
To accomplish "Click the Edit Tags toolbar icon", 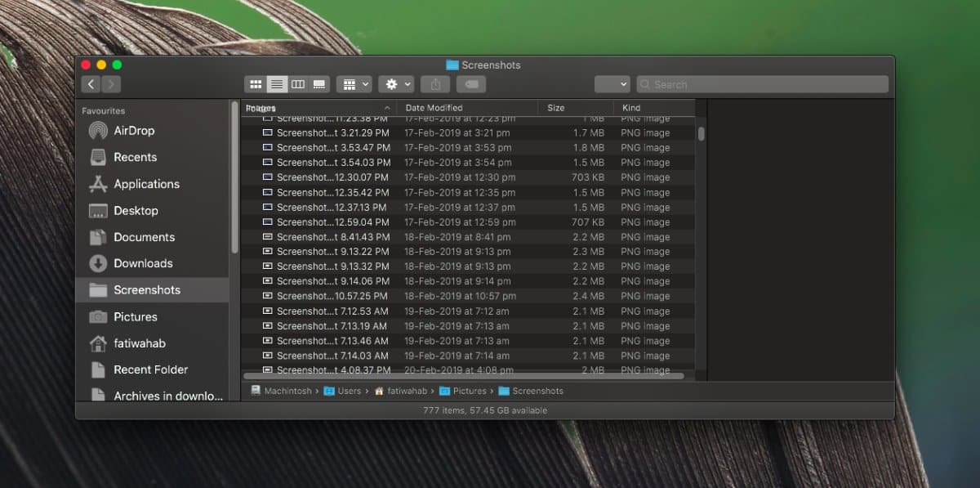I will [470, 83].
